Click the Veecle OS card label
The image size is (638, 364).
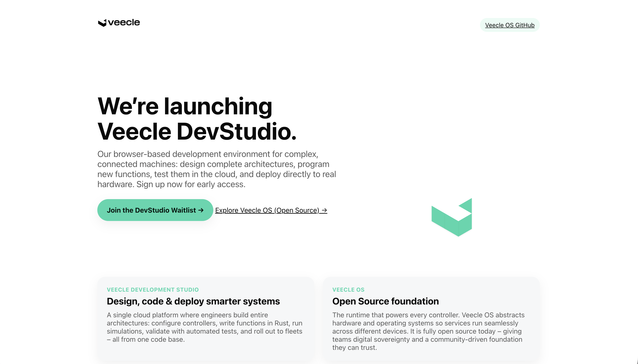[x=348, y=289]
